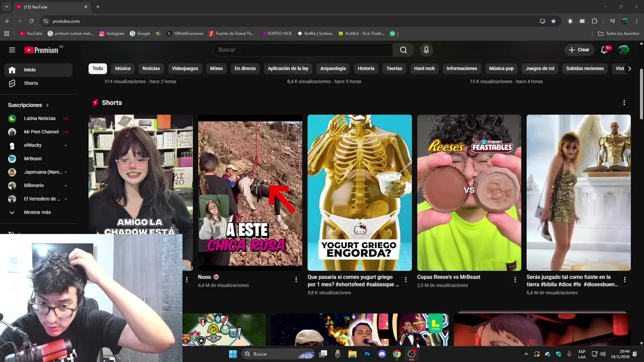The image size is (644, 362).
Task: Open the Instagram bookmark
Action: (x=112, y=33)
